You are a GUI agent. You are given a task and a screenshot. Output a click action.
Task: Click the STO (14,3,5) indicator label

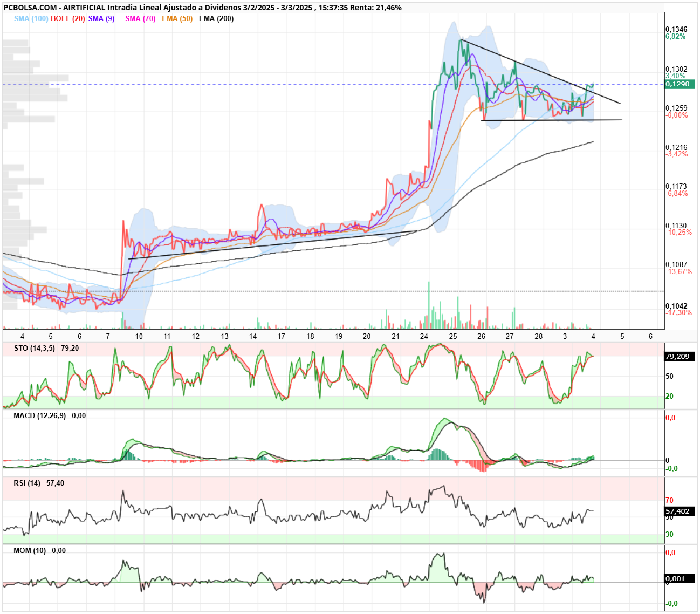[x=35, y=349]
